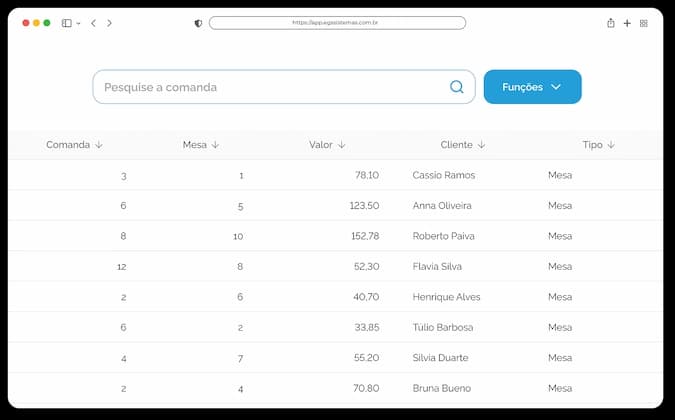Expand the sidebar options chevron
The image size is (675, 420).
(78, 24)
